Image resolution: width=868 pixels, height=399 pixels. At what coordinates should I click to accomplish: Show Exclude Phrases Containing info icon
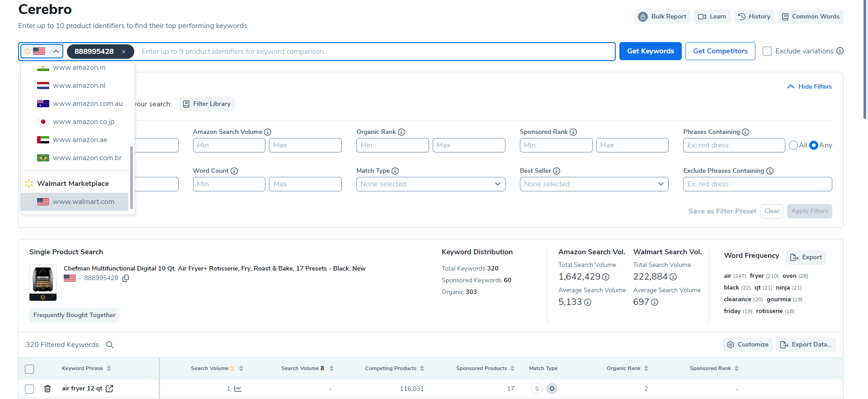770,171
